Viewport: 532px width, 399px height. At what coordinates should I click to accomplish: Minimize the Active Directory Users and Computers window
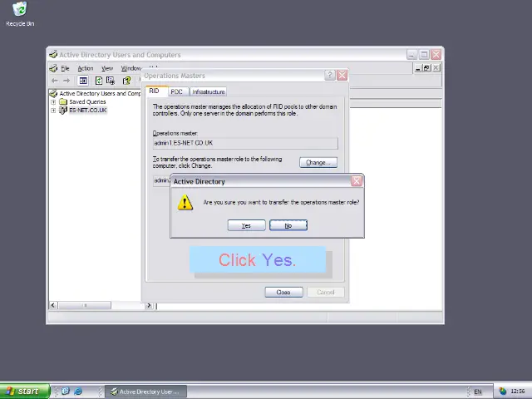tap(412, 55)
